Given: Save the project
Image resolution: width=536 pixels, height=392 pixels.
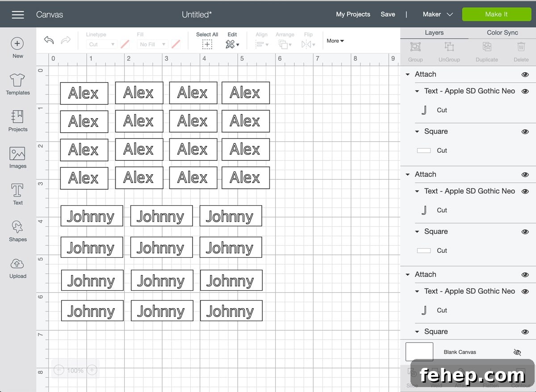Looking at the screenshot, I should tap(388, 14).
